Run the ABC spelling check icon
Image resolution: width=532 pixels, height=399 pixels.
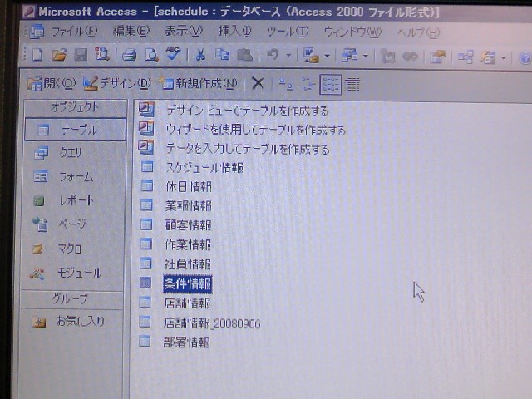tap(173, 54)
